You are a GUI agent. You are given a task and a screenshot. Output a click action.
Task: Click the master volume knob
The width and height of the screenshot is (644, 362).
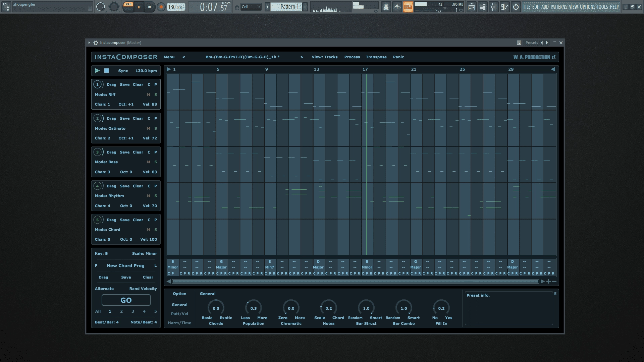101,7
